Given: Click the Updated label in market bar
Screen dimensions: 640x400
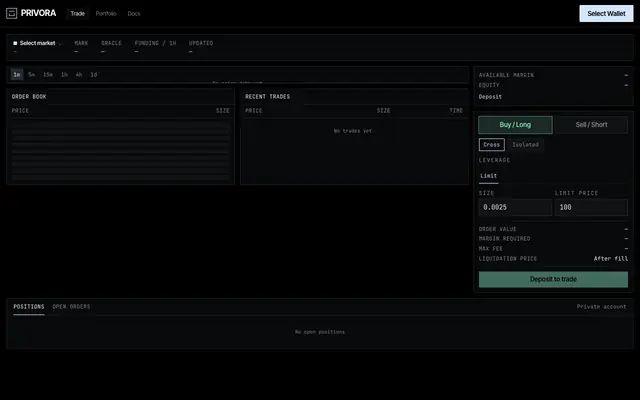Looking at the screenshot, I should [x=201, y=43].
